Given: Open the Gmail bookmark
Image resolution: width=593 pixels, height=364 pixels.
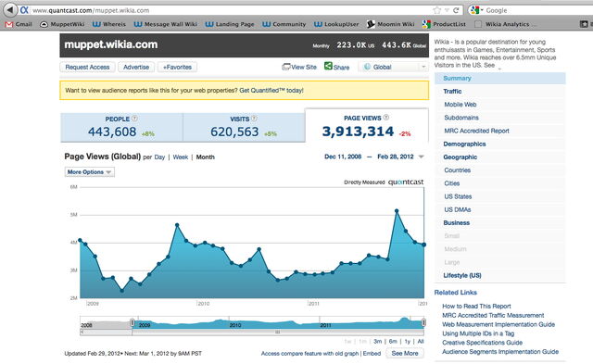Looking at the screenshot, I should point(19,24).
